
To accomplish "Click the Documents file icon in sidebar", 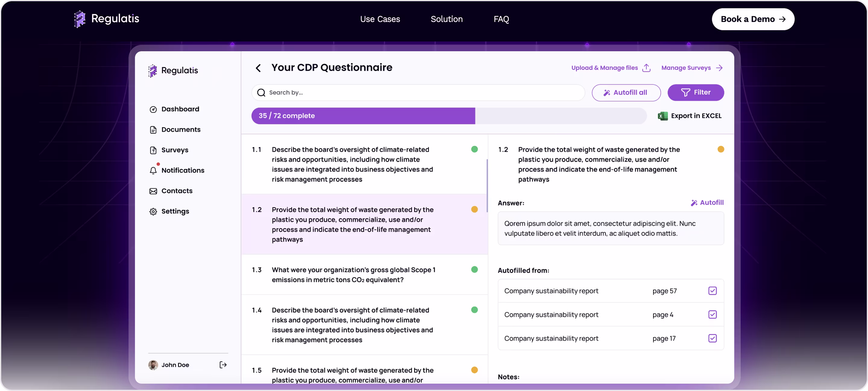I will click(x=153, y=130).
